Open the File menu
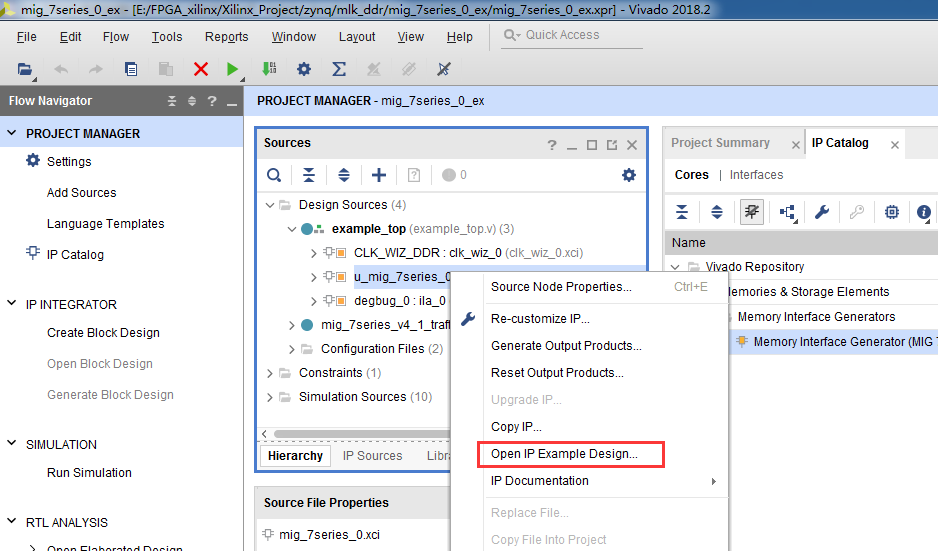The height and width of the screenshot is (551, 938). click(26, 37)
